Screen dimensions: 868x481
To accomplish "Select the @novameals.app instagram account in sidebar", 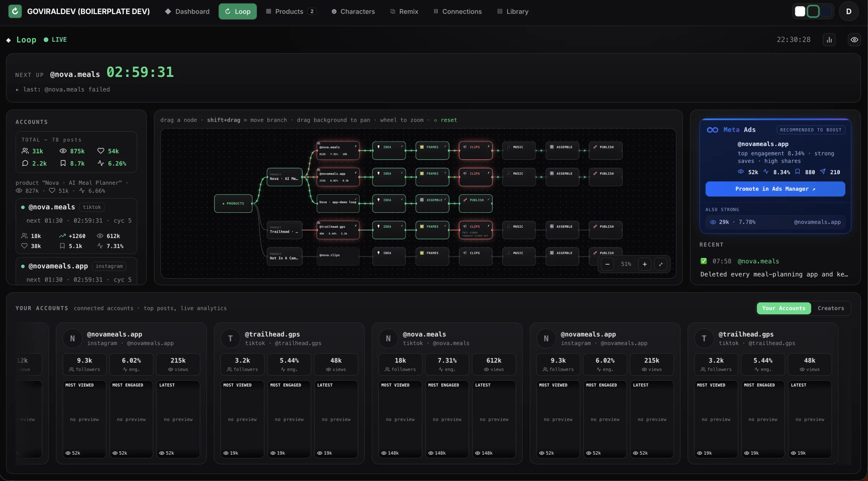I will (76, 271).
